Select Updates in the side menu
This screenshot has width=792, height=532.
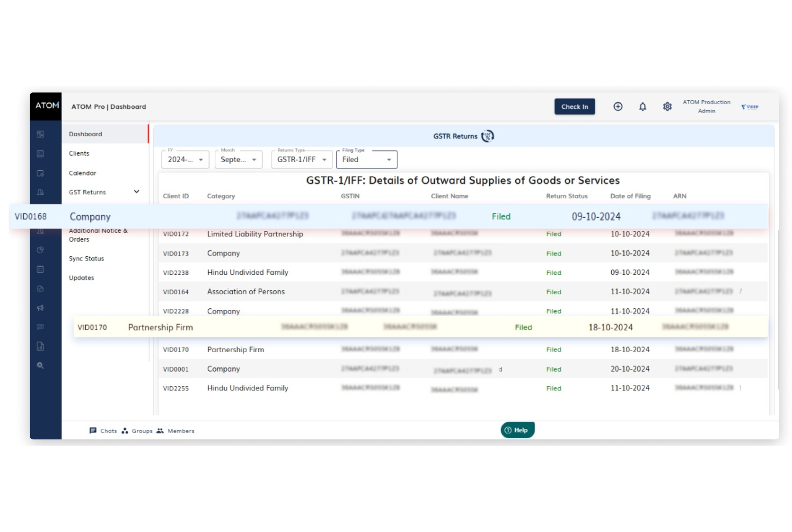click(x=81, y=278)
